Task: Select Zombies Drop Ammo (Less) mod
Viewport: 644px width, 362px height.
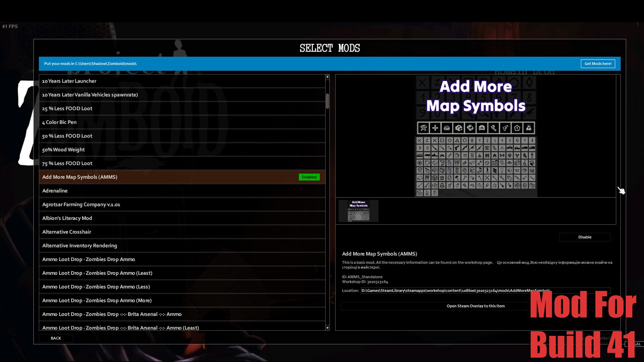Action: 182,287
